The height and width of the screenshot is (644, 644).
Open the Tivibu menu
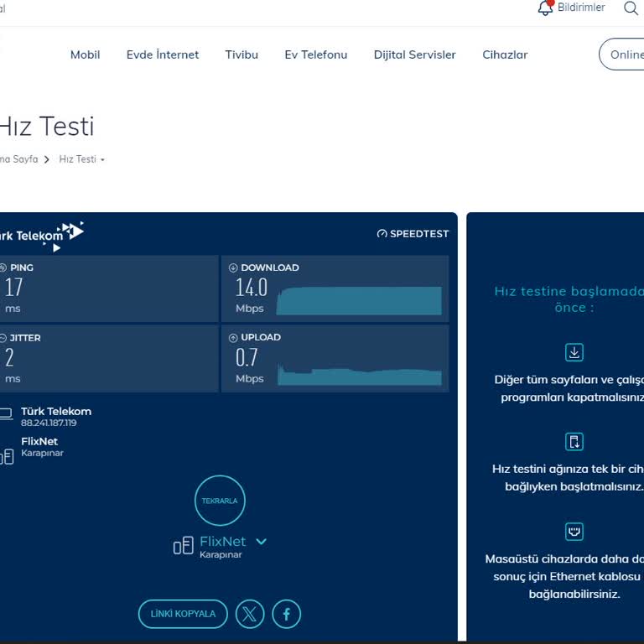click(241, 55)
